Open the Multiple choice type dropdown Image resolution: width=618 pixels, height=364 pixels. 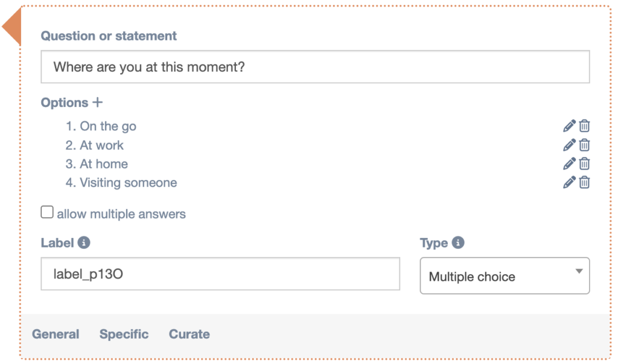tap(505, 276)
